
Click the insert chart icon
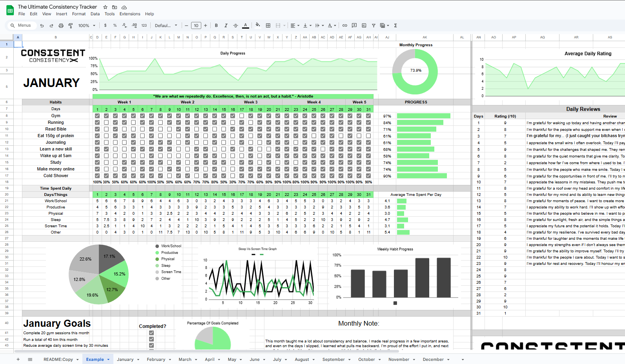364,25
